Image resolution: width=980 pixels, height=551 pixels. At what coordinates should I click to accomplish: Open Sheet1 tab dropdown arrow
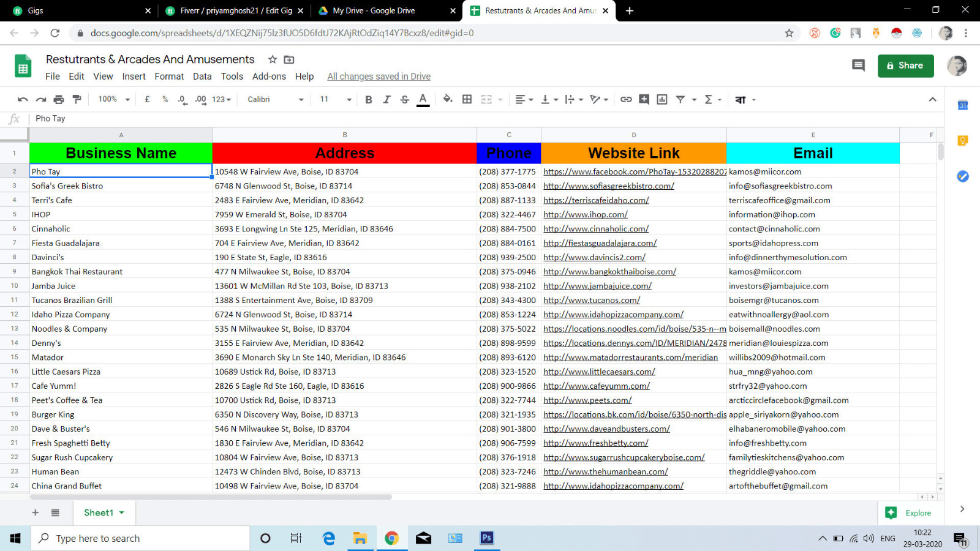click(122, 512)
